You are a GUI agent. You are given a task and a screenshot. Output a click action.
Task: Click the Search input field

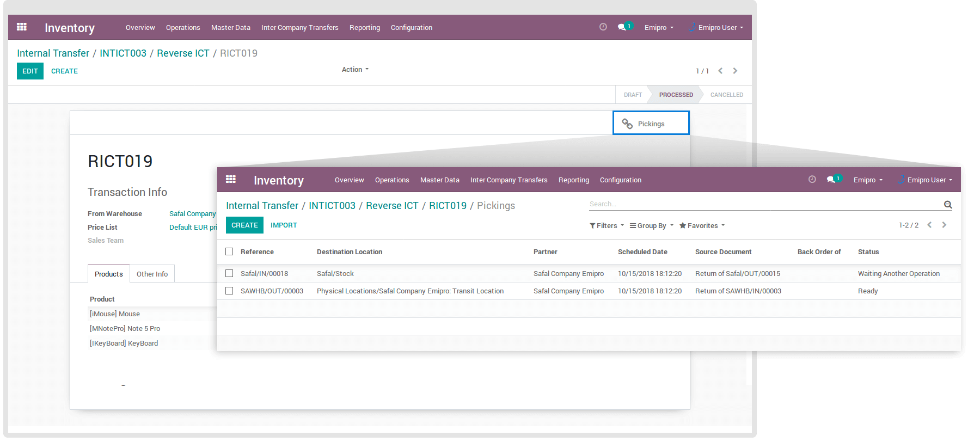(762, 204)
